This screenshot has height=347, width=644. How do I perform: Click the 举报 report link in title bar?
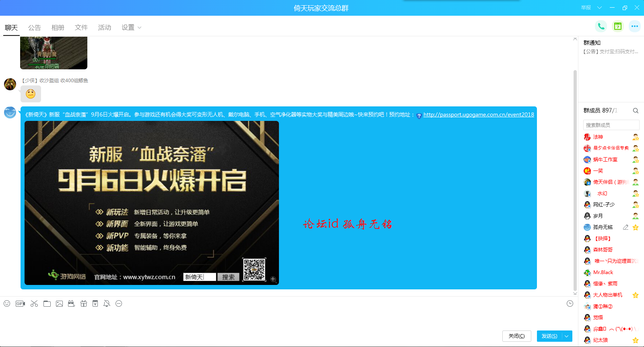coord(586,8)
